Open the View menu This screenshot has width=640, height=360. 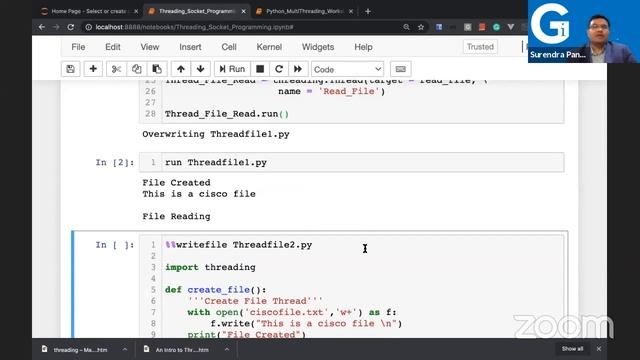[150, 47]
